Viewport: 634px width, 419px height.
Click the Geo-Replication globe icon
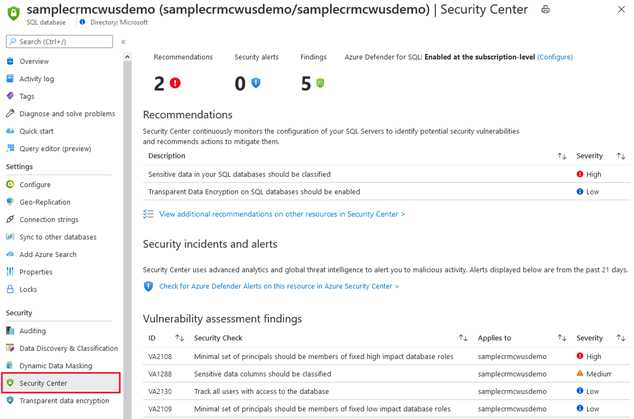10,202
